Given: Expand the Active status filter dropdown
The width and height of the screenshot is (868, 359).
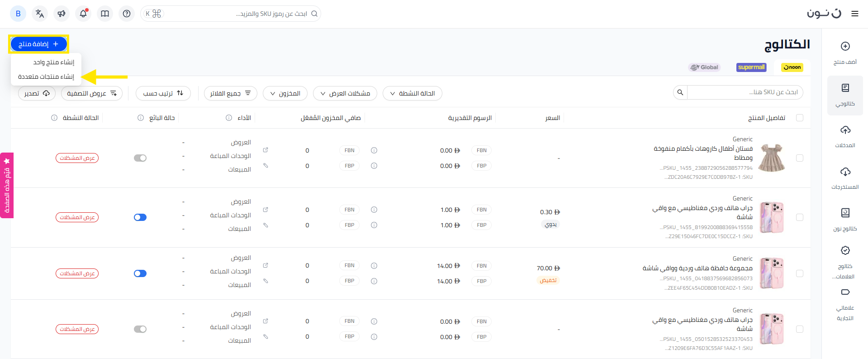Looking at the screenshot, I should click(412, 93).
